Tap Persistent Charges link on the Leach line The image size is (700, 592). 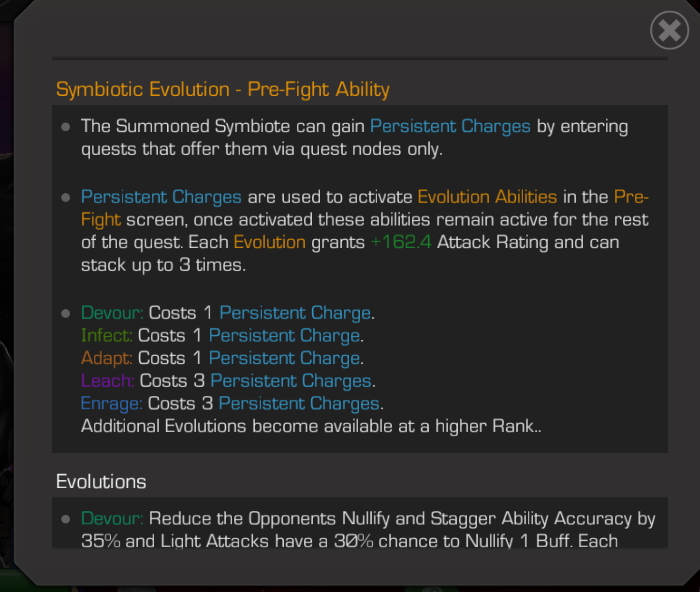291,381
